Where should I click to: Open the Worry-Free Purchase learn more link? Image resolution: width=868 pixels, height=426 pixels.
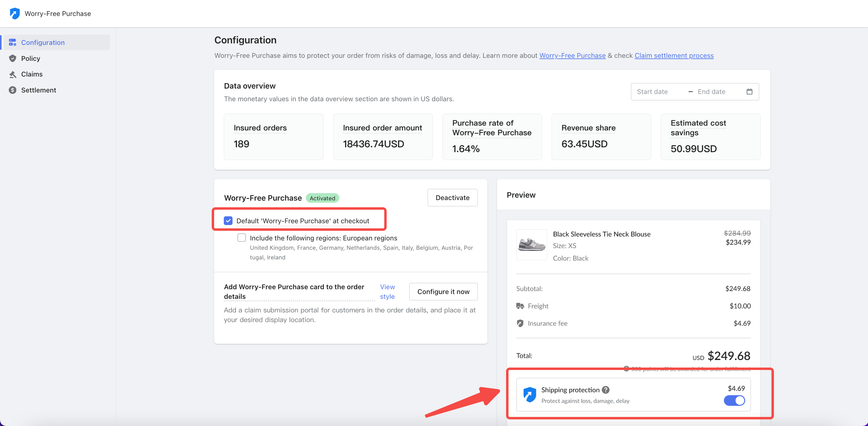coord(572,55)
